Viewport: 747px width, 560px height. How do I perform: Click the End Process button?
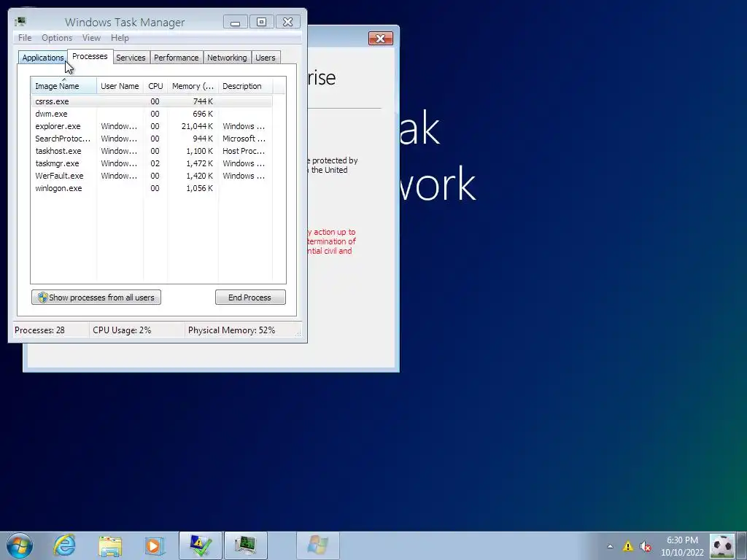coord(250,297)
